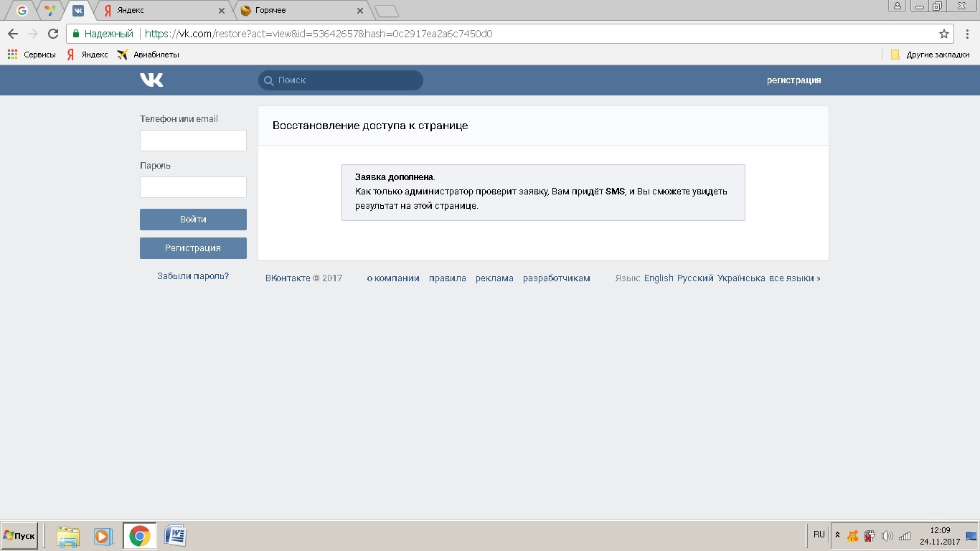This screenshot has width=980, height=551.
Task: Click the address bar URL
Action: point(319,34)
